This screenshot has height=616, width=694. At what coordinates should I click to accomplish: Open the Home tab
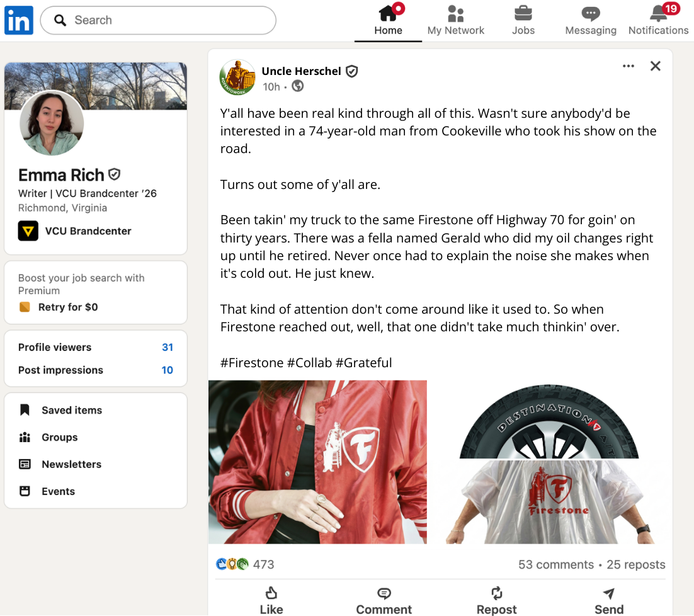pyautogui.click(x=388, y=20)
